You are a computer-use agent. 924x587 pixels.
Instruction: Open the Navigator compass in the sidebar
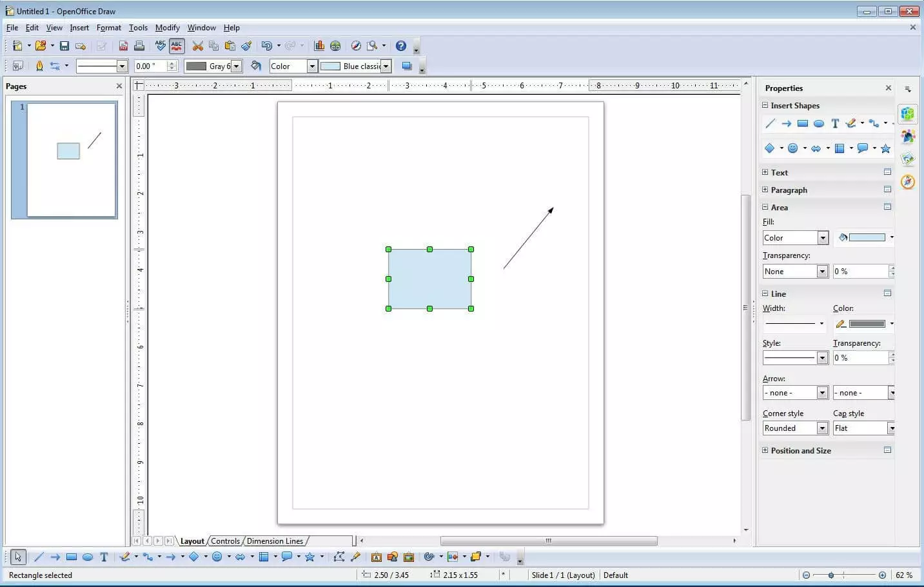[908, 182]
